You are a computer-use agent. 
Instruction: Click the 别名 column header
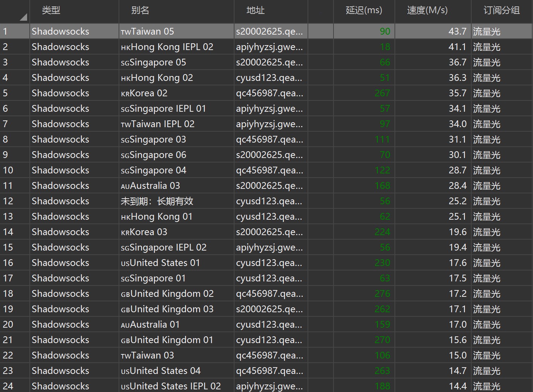140,11
